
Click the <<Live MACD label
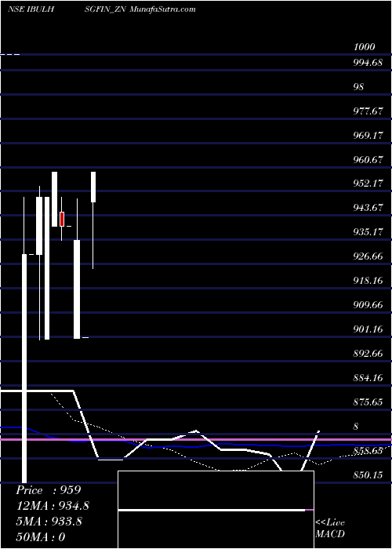(330, 529)
